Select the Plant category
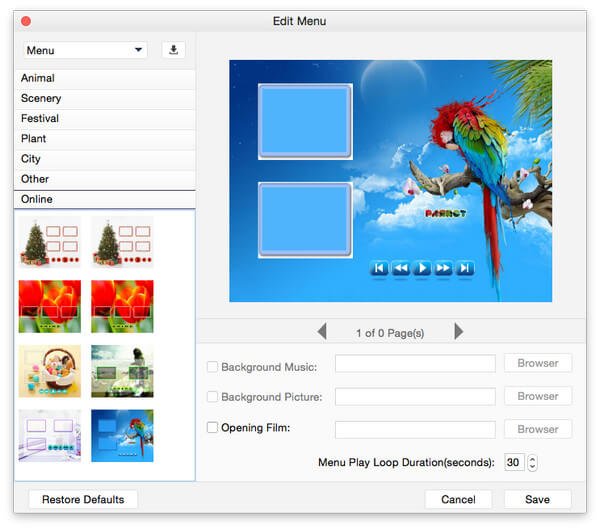The image size is (600, 530). tap(104, 139)
